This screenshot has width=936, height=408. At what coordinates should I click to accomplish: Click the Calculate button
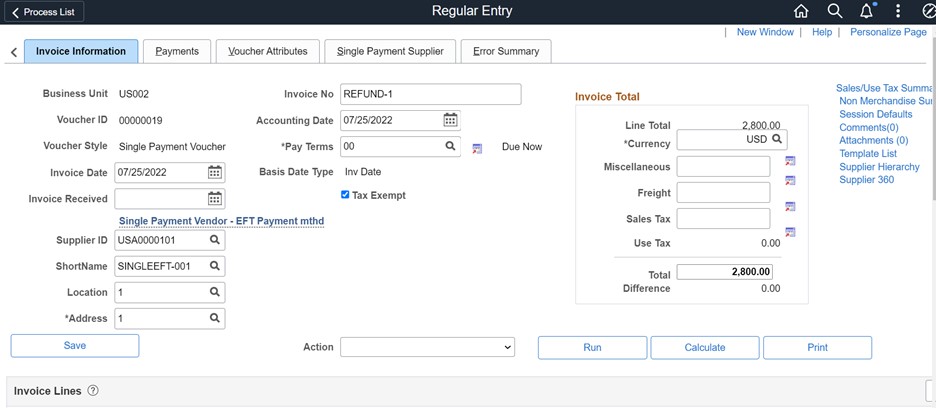[x=705, y=347]
